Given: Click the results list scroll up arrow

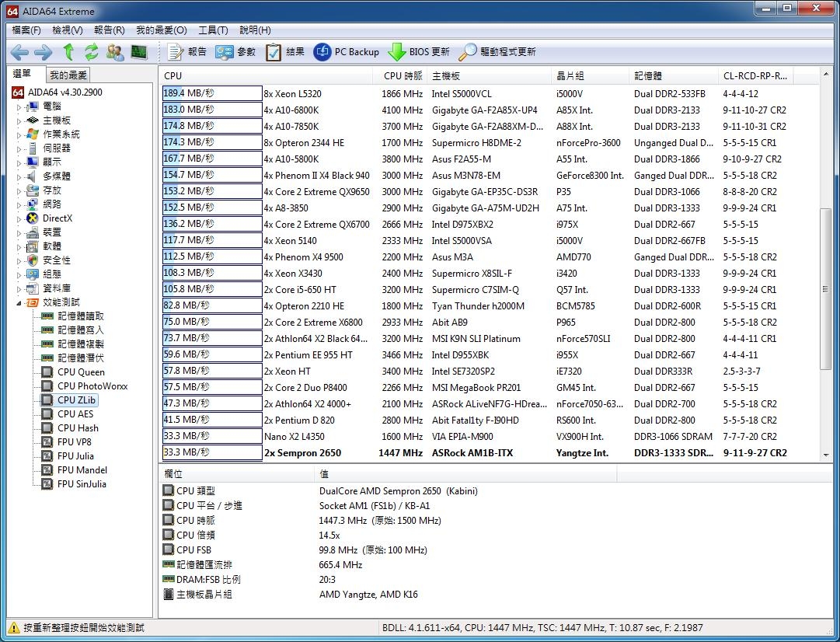Looking at the screenshot, I should (x=825, y=75).
